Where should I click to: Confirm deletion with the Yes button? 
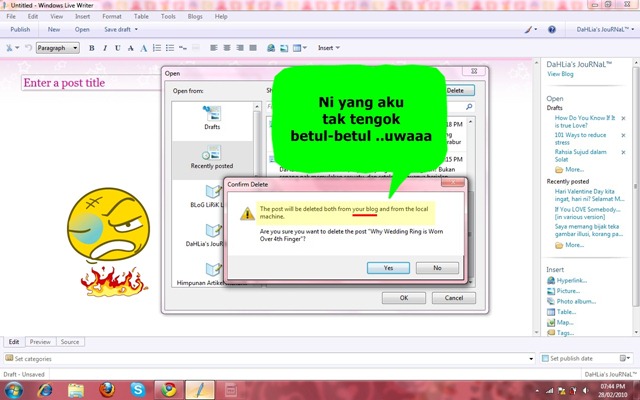pos(388,268)
